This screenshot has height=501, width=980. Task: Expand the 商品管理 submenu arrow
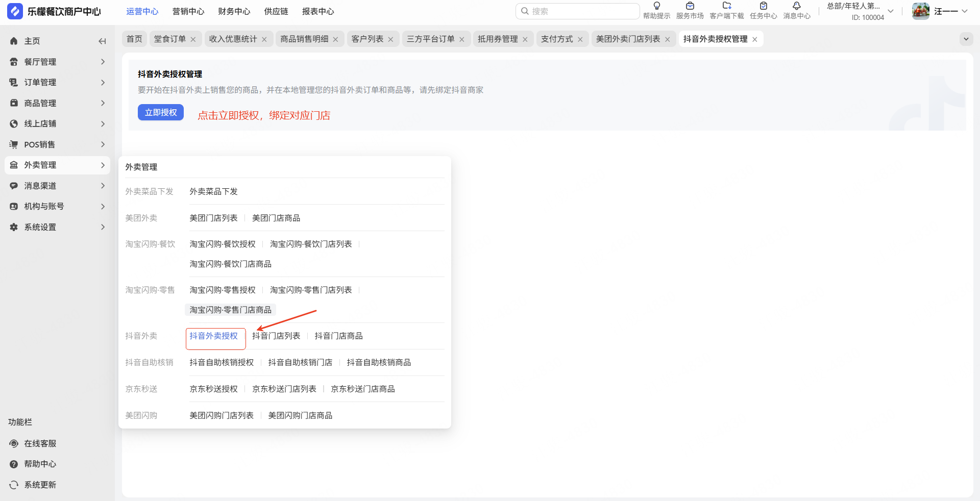tap(103, 103)
